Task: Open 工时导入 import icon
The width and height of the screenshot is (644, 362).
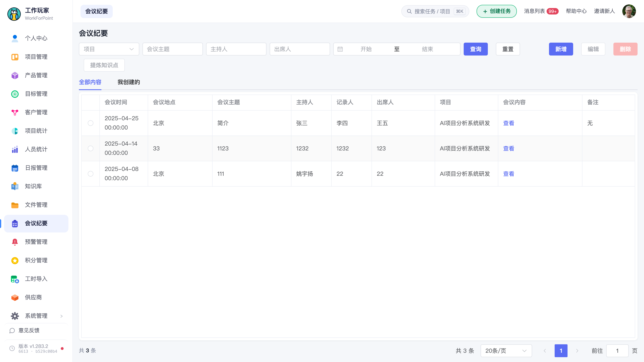Action: tap(15, 279)
